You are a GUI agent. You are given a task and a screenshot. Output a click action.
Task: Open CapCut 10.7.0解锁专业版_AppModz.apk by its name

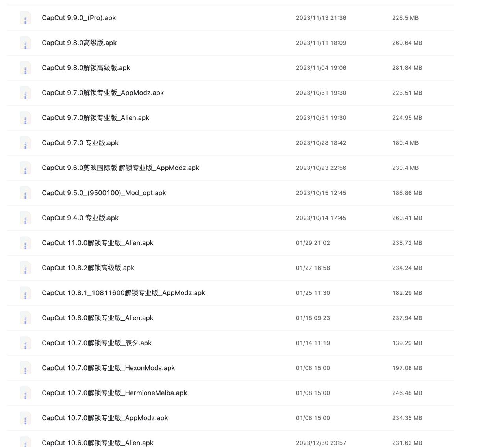105,418
